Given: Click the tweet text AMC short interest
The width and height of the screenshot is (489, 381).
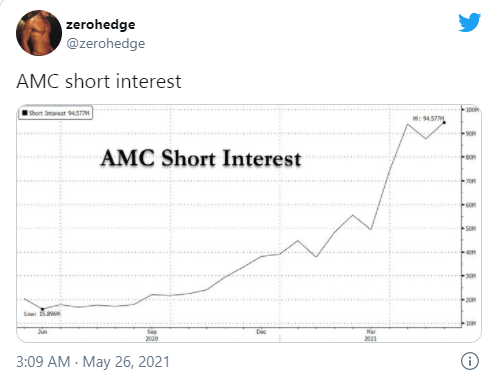Looking at the screenshot, I should (x=99, y=81).
